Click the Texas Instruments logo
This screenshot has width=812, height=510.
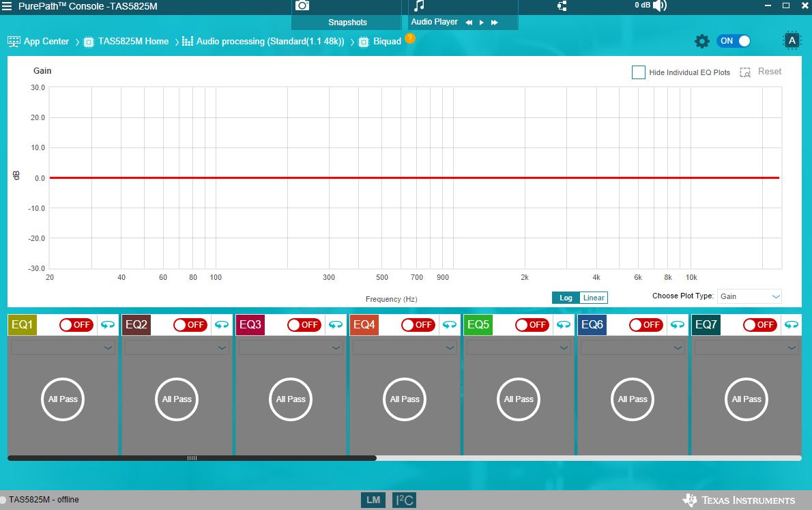point(738,500)
